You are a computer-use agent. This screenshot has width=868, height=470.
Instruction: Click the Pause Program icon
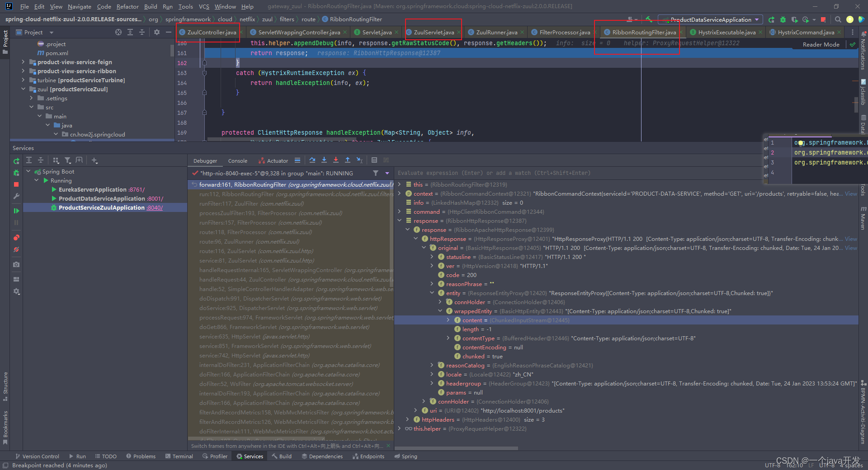point(16,222)
